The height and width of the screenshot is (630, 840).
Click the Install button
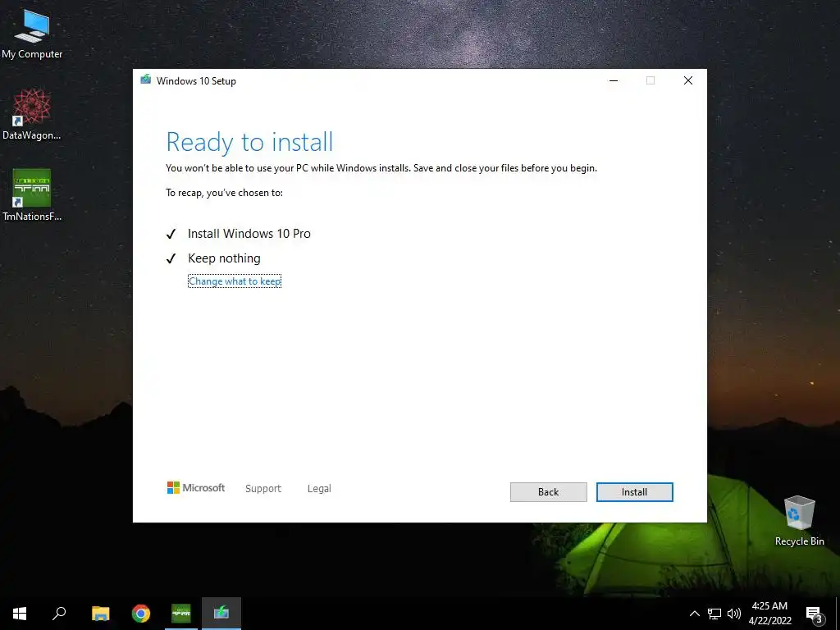(x=634, y=492)
